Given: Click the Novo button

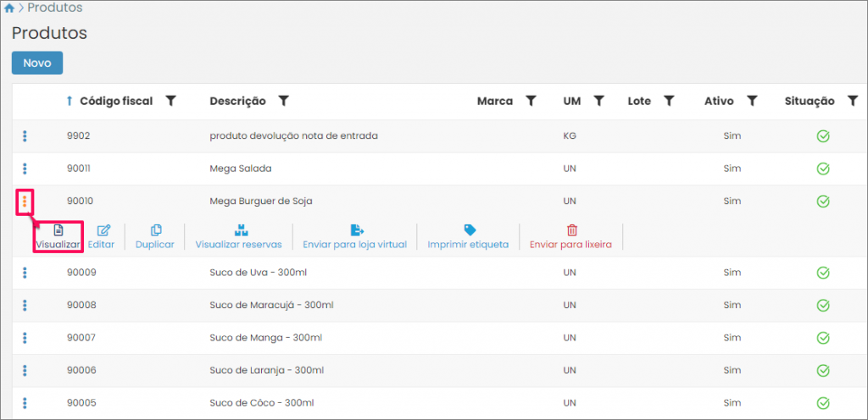Looking at the screenshot, I should point(36,64).
